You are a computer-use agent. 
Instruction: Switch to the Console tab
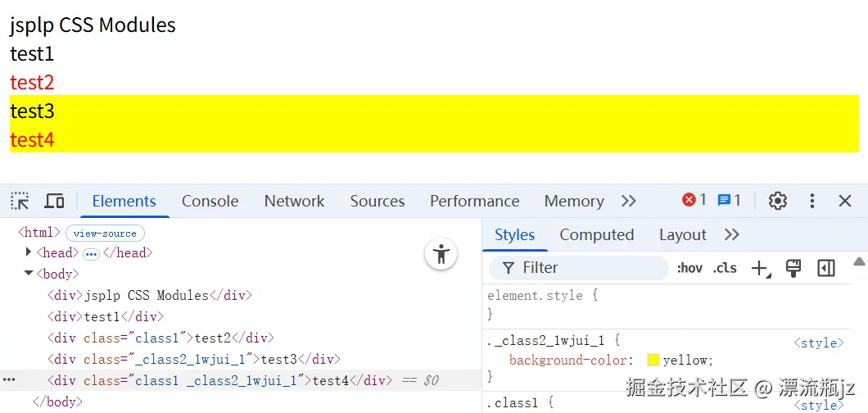(x=210, y=201)
